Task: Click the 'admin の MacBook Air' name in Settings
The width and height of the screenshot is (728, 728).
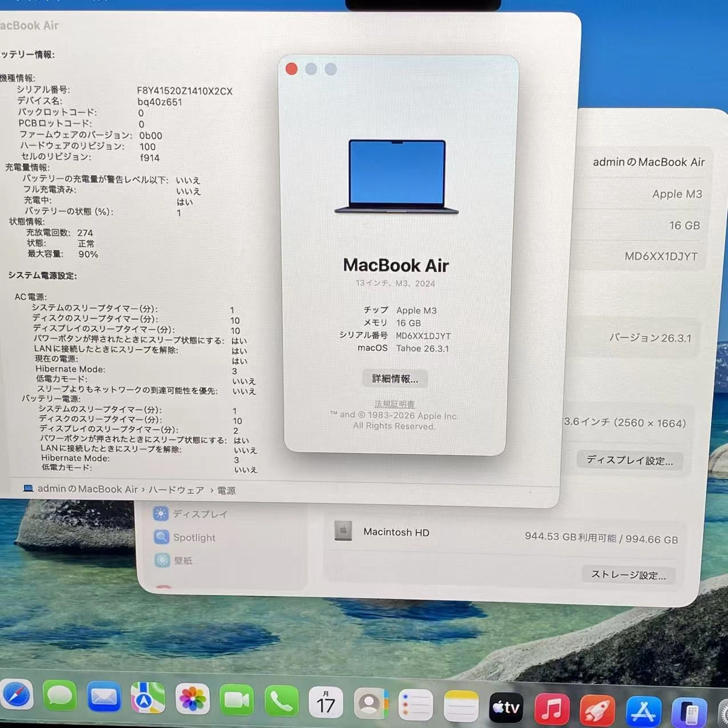Action: (x=649, y=162)
